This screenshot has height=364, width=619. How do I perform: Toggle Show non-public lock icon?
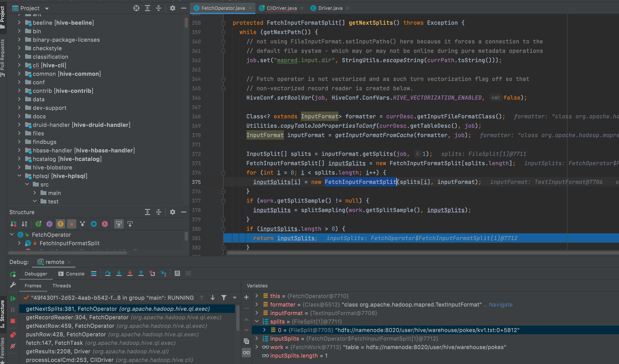point(71,224)
